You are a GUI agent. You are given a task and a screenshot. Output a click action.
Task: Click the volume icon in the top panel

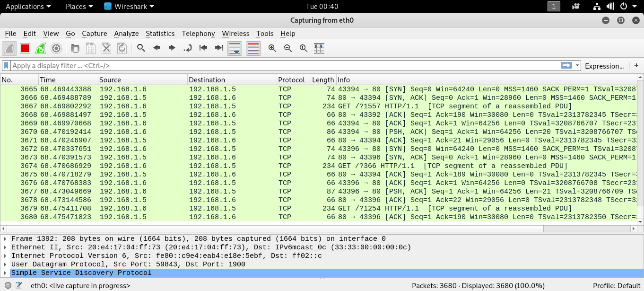(610, 6)
